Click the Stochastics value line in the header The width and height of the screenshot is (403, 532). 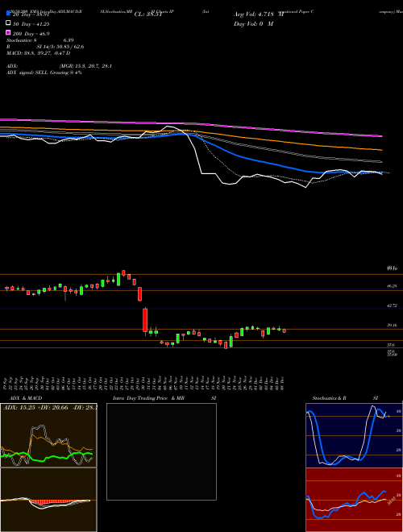40,40
